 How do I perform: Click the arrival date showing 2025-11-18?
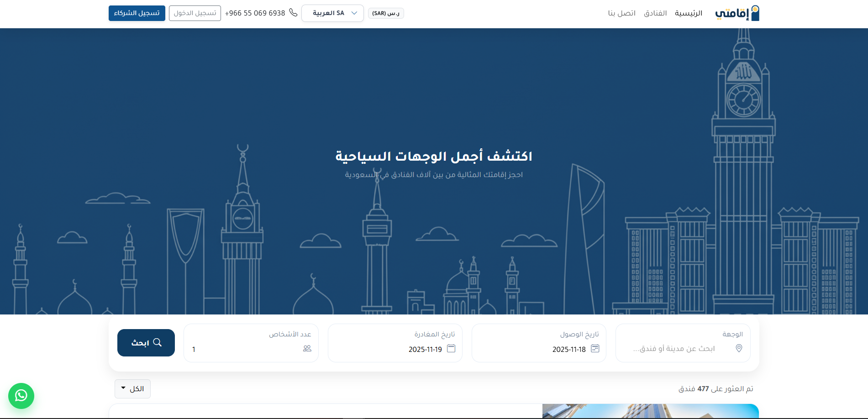(568, 350)
